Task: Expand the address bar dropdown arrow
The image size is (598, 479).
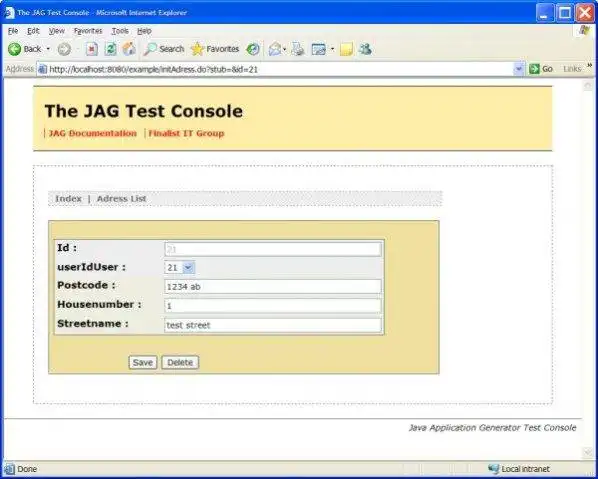Action: pos(519,69)
